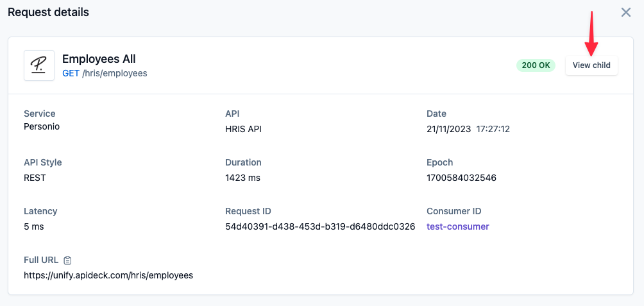Click the Request ID value

tap(320, 226)
